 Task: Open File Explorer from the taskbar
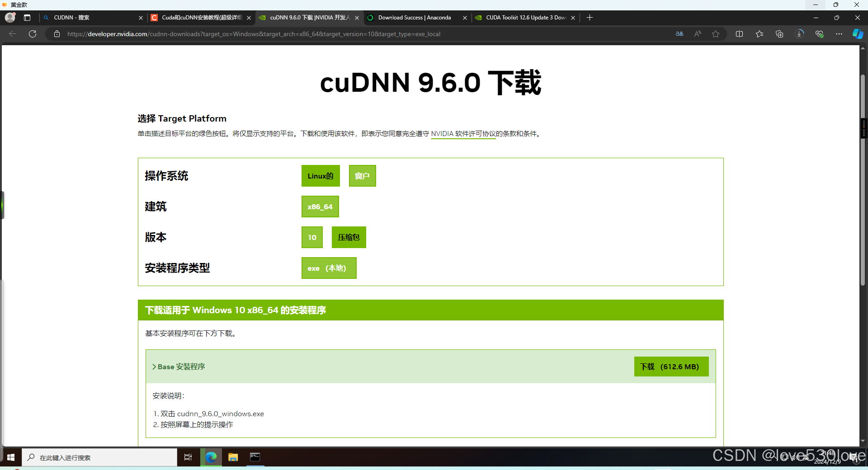coord(233,457)
